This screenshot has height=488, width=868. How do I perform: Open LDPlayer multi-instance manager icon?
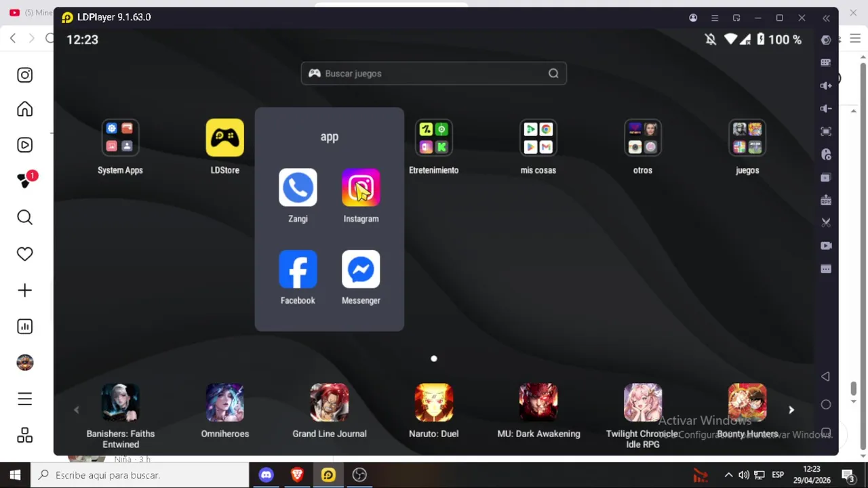click(x=826, y=178)
